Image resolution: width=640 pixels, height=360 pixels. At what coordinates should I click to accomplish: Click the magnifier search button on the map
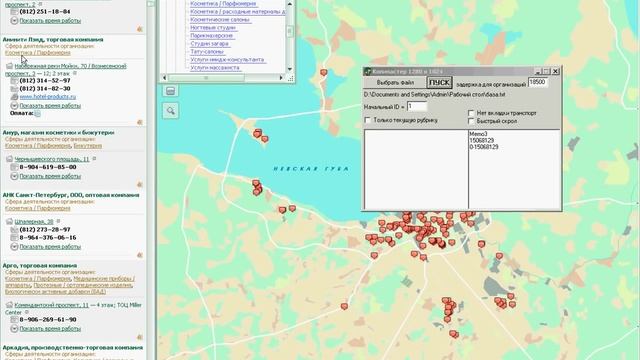pyautogui.click(x=171, y=111)
